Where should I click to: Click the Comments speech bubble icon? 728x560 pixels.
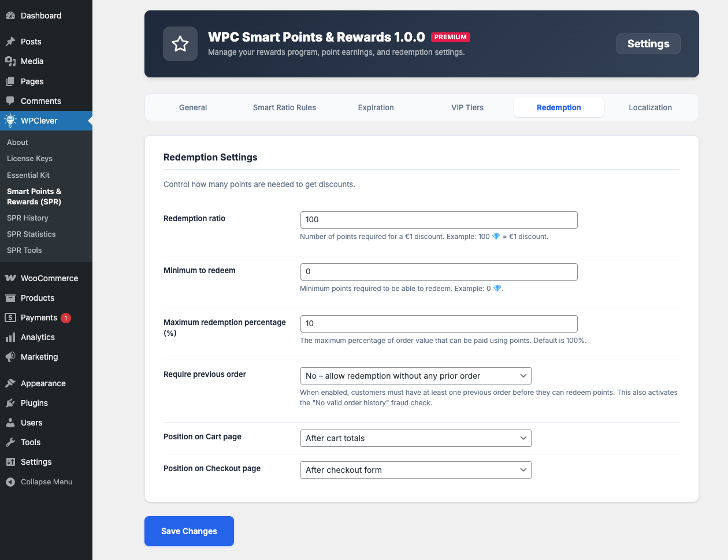coord(10,101)
